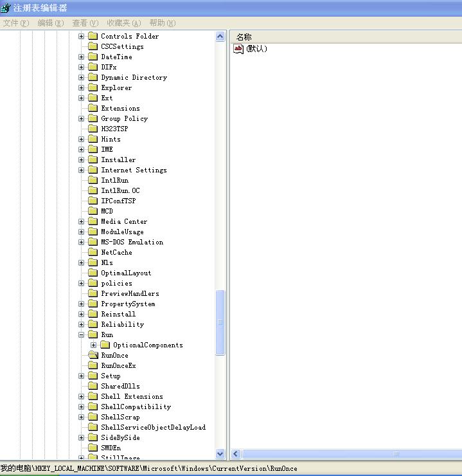The width and height of the screenshot is (462, 476).
Task: Select the Reinstall key
Action: coord(118,314)
